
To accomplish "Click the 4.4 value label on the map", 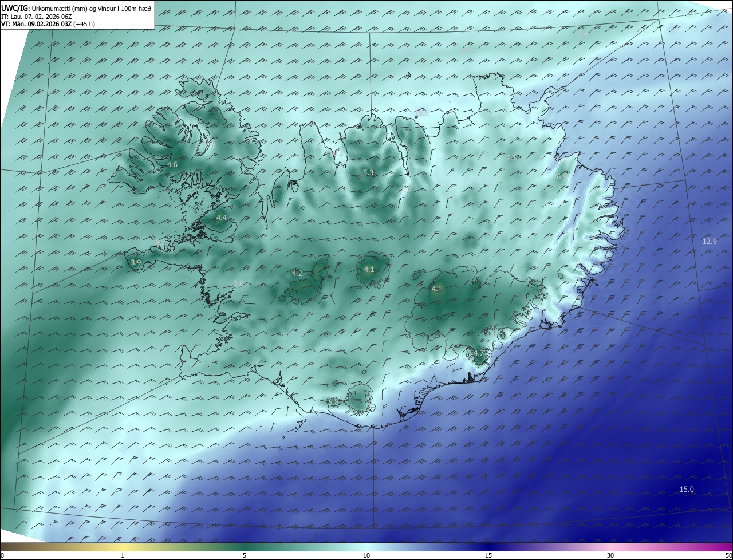I will click(x=222, y=218).
